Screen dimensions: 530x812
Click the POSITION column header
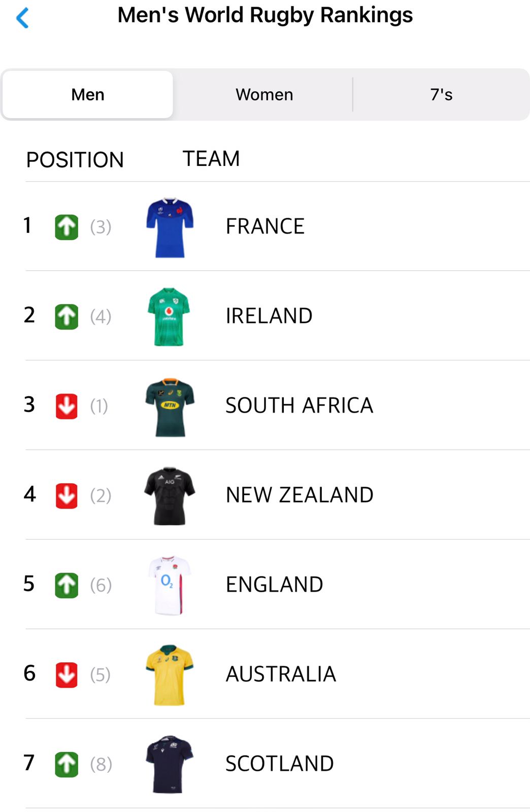[75, 160]
